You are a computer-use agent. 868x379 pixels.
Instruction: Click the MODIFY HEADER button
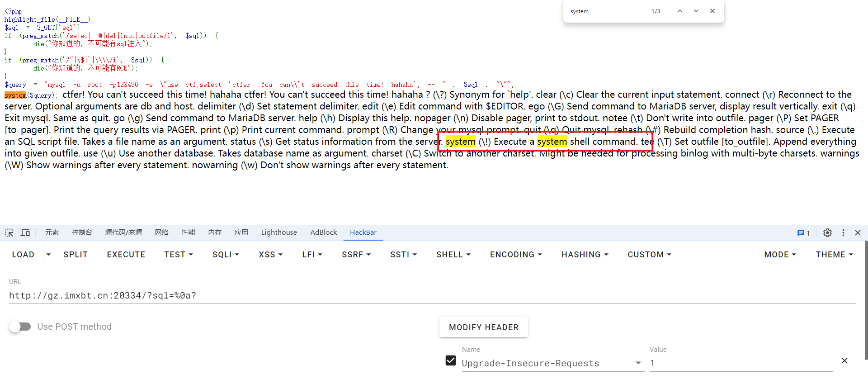click(483, 327)
